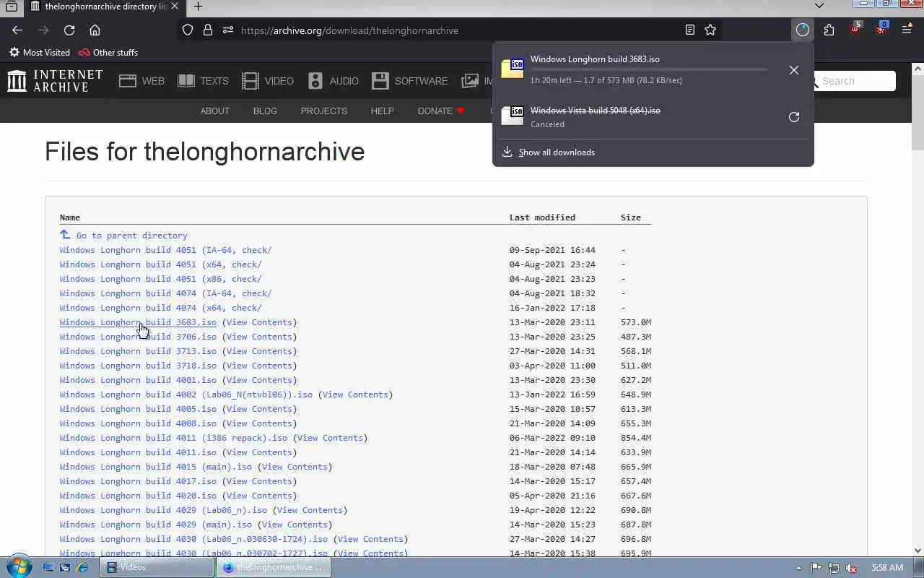Go back with the browser back arrow
This screenshot has width=924, height=578.
[x=17, y=30]
